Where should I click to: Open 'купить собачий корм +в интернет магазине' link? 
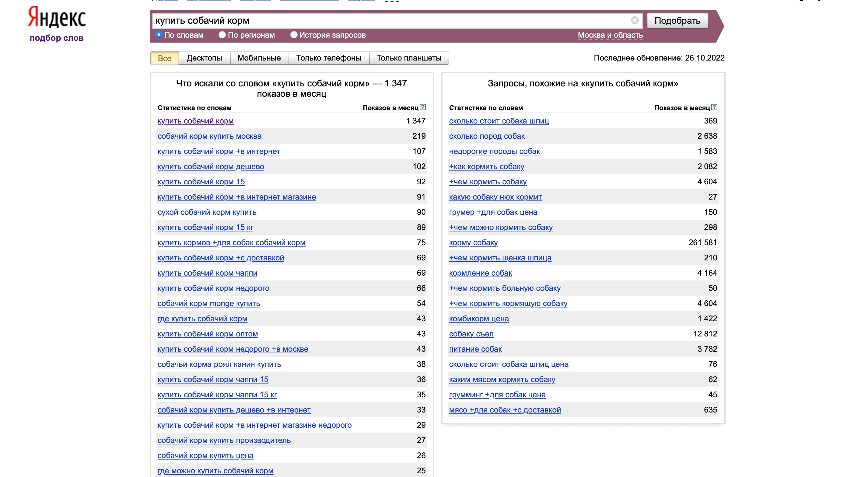point(237,197)
